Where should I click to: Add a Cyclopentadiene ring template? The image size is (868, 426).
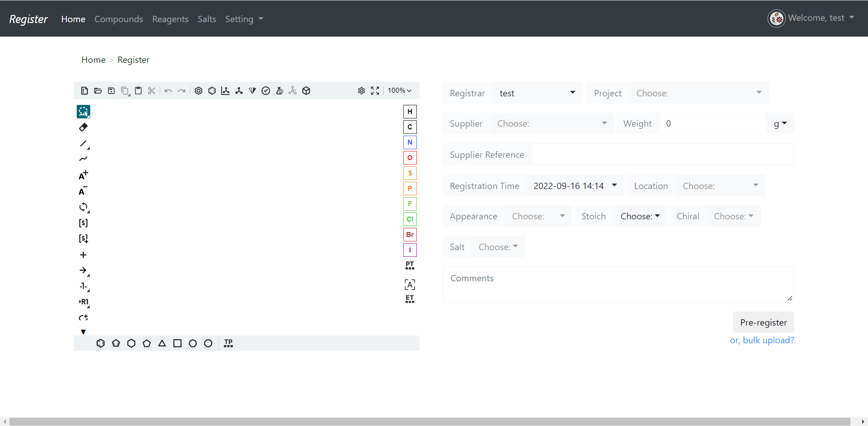(x=116, y=343)
